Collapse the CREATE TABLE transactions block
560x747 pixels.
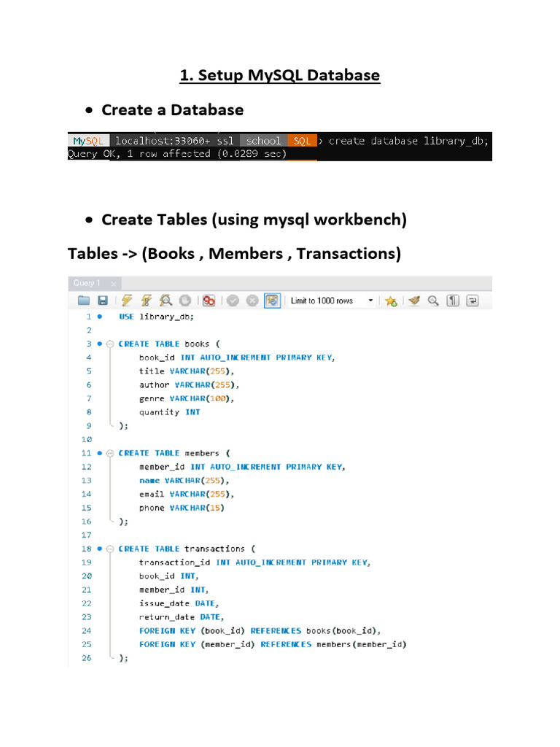pyautogui.click(x=109, y=549)
